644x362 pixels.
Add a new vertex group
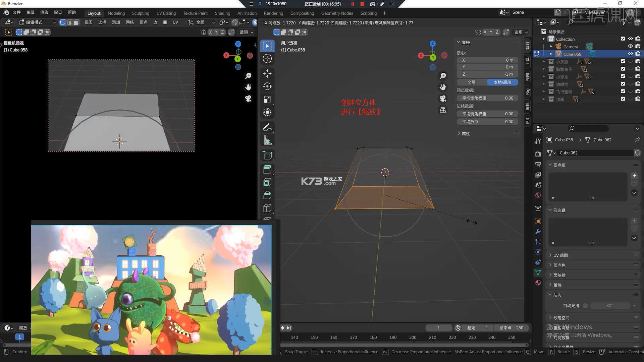click(x=634, y=176)
